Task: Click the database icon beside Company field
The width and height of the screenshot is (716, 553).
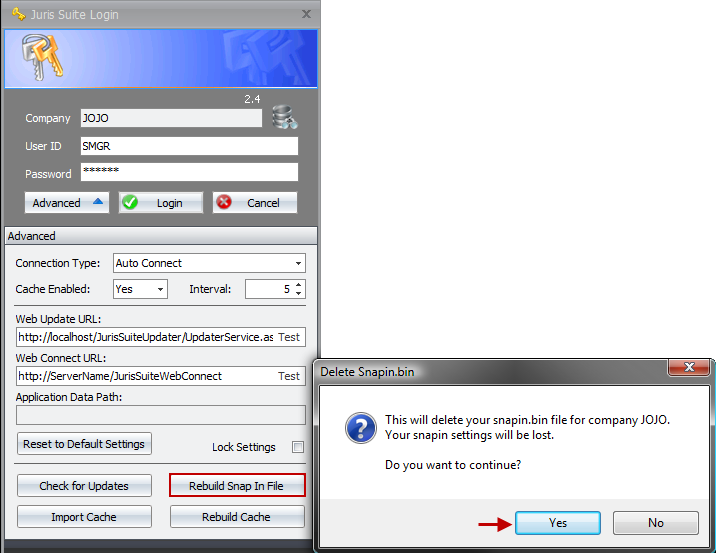Action: (x=284, y=118)
